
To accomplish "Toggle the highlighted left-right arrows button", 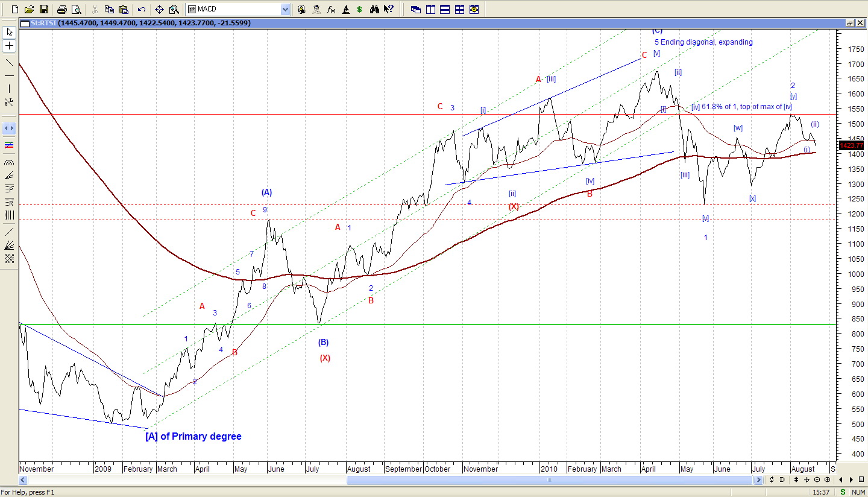I will click(9, 128).
